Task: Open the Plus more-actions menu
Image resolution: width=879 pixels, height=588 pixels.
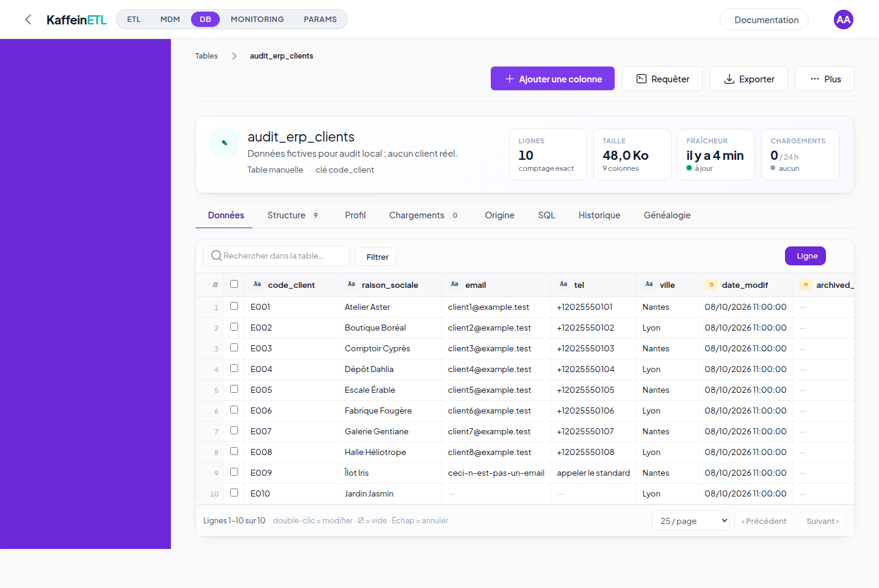Action: (x=825, y=79)
